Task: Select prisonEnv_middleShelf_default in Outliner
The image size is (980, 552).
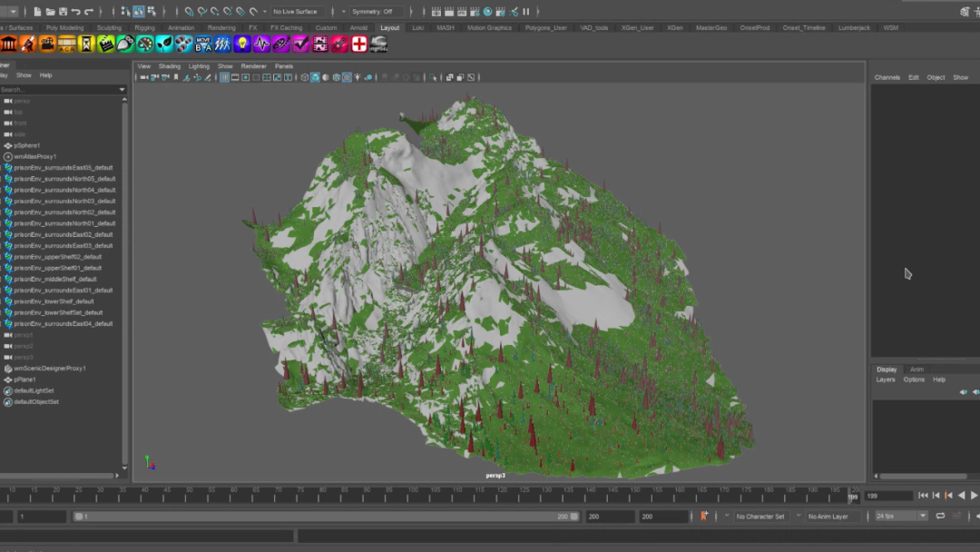Action: (x=55, y=279)
